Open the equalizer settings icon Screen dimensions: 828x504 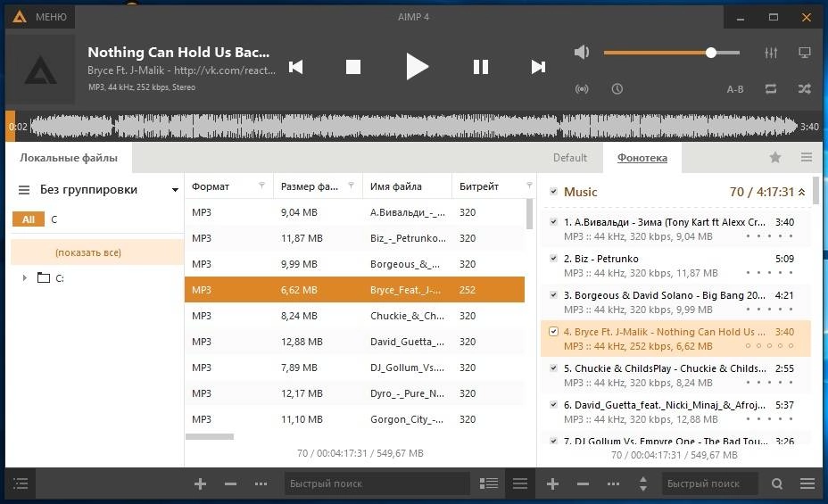[770, 53]
